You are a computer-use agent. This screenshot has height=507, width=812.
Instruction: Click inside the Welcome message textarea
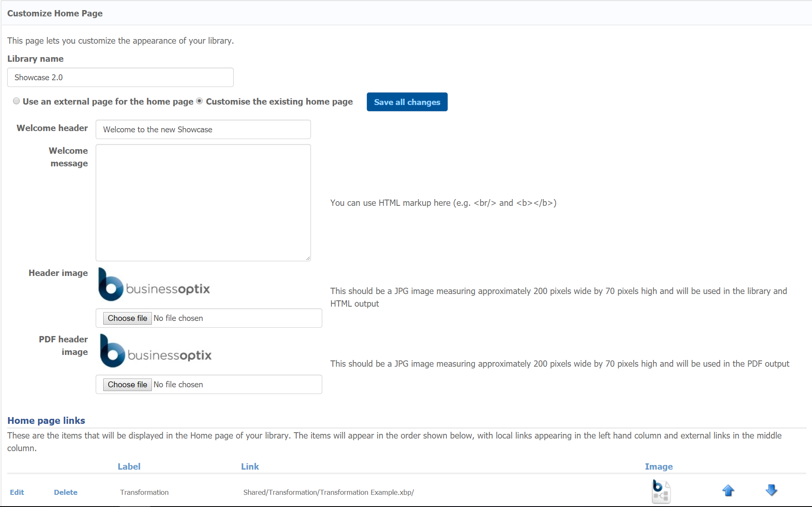[x=203, y=202]
